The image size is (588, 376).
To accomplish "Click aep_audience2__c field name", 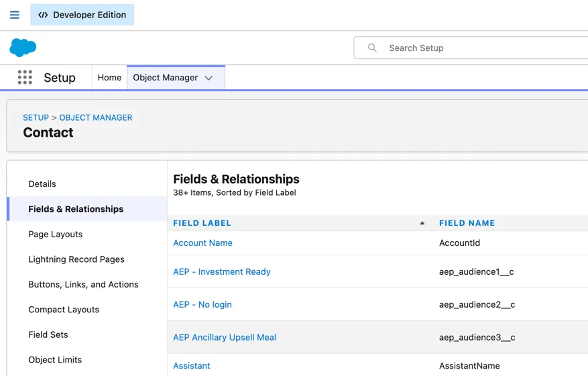I will 477,304.
